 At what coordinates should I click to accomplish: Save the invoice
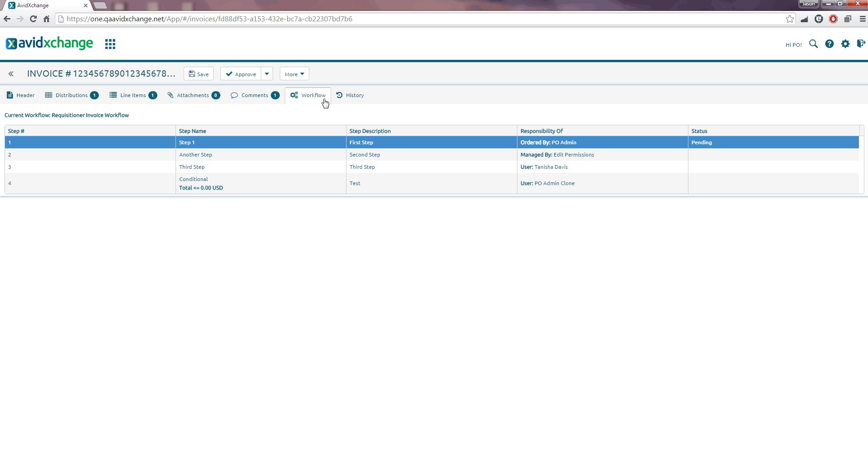199,74
